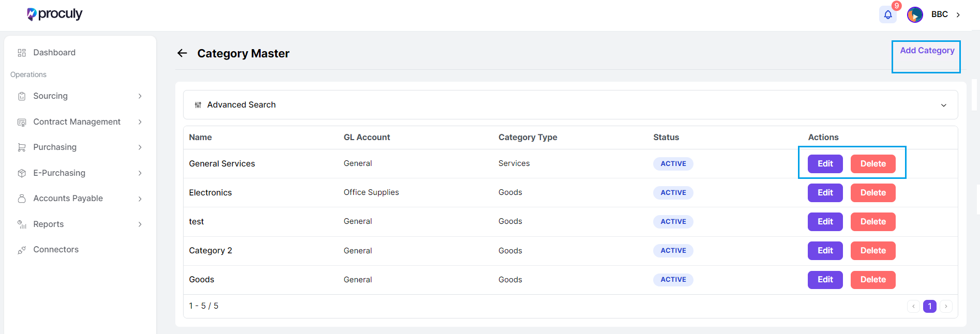Delete the Category 2 row

pos(872,251)
